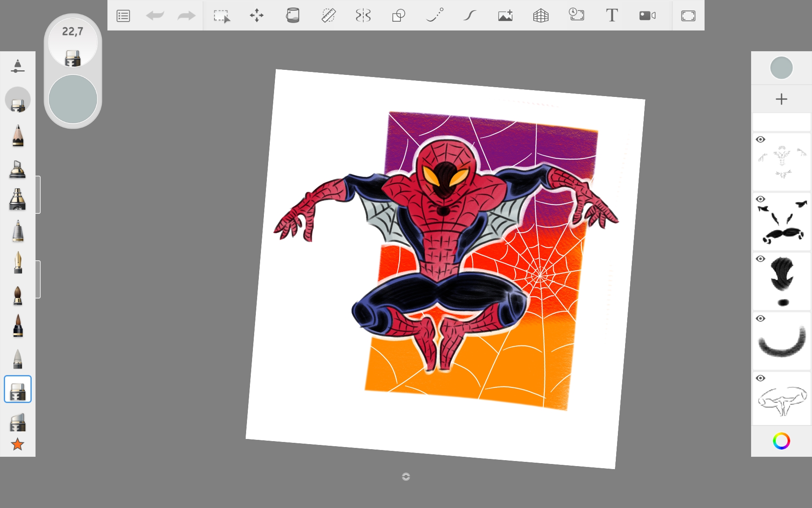Click the undo arrow

pyautogui.click(x=155, y=16)
